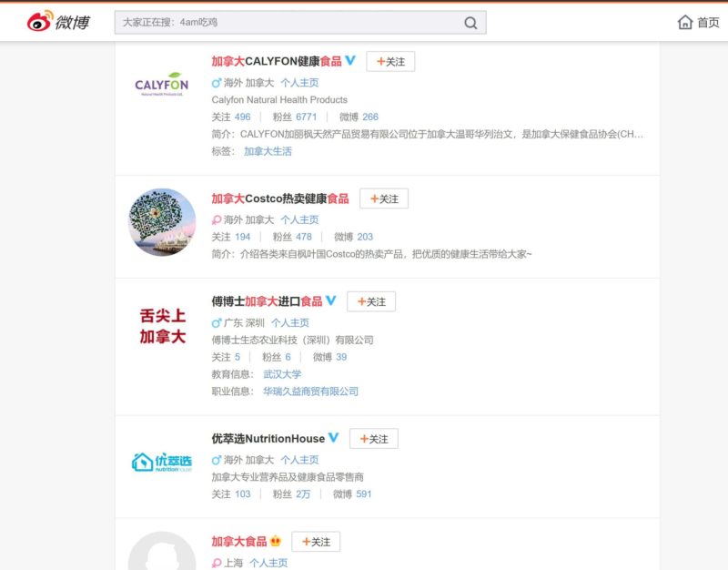728x570 pixels.
Task: Open the 优萃选NutritionHouse profile name
Action: (x=268, y=439)
